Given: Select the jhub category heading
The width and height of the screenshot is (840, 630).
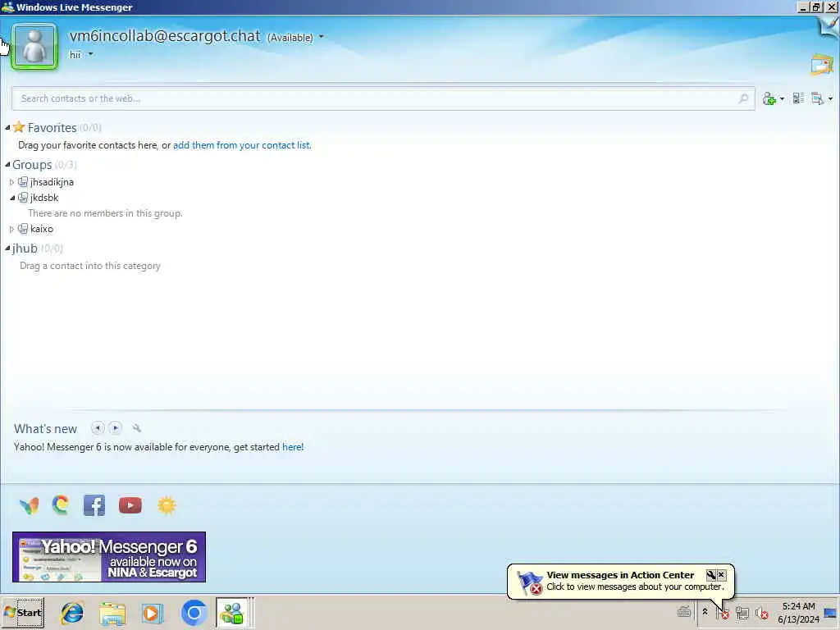Looking at the screenshot, I should (25, 248).
